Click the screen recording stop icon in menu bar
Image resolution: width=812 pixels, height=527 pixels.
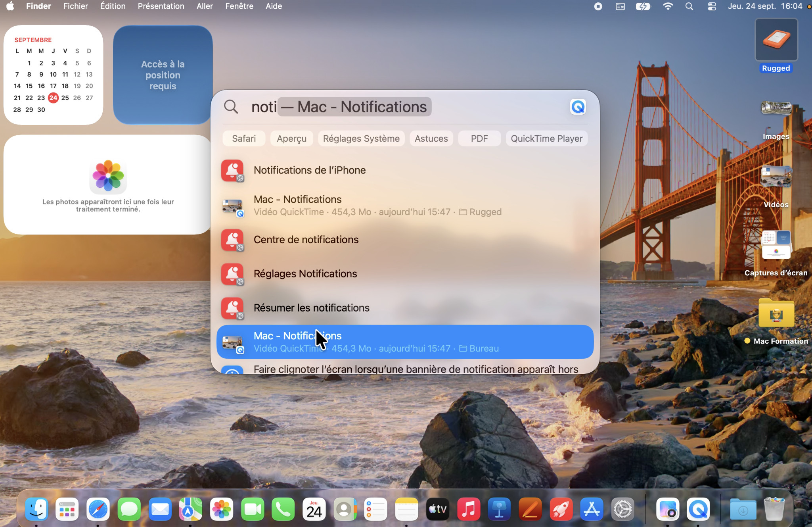598,6
